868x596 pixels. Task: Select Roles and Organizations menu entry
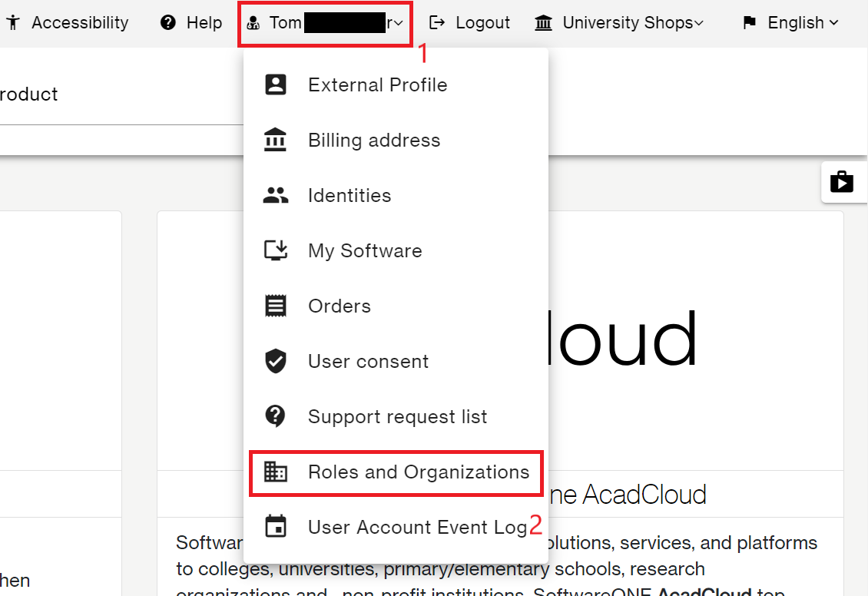tap(419, 472)
